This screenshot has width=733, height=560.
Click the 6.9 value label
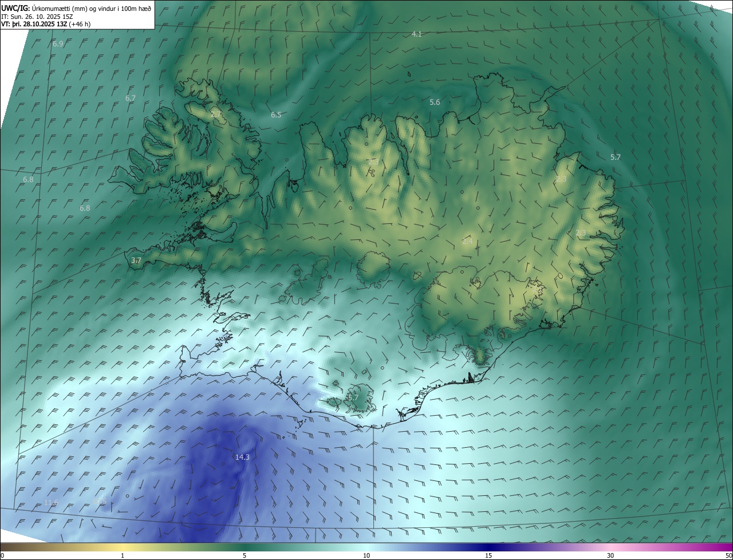pyautogui.click(x=58, y=44)
